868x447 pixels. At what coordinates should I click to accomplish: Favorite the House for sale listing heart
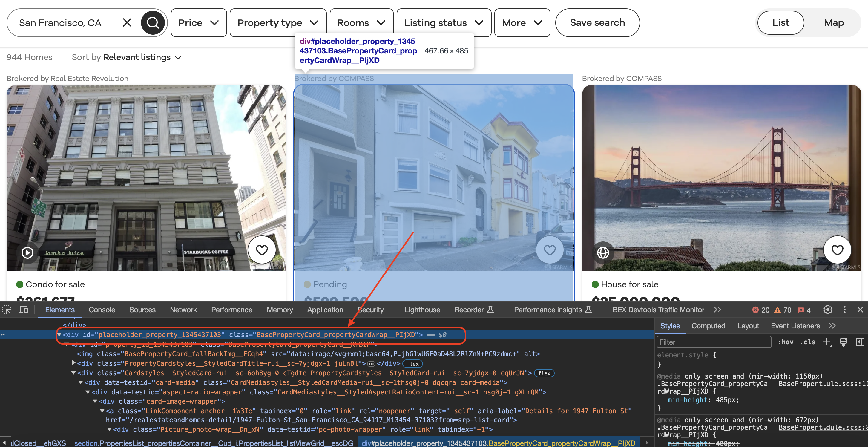837,250
